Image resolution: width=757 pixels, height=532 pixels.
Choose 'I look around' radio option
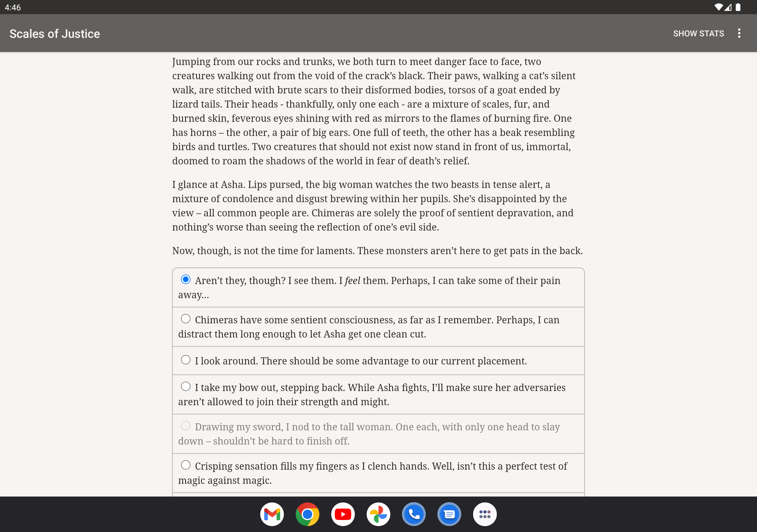(378, 361)
